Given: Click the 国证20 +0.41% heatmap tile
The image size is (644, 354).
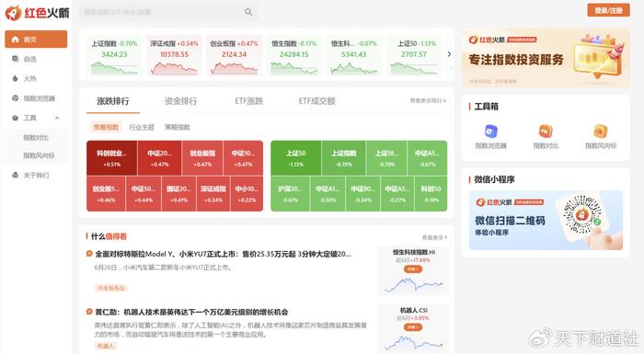Looking at the screenshot, I should (178, 194).
